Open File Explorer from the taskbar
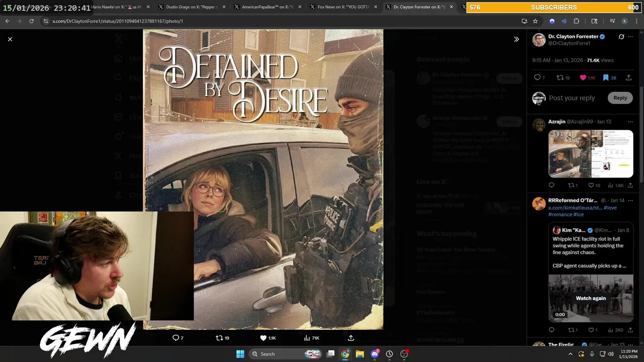The height and width of the screenshot is (362, 644). coord(360,354)
